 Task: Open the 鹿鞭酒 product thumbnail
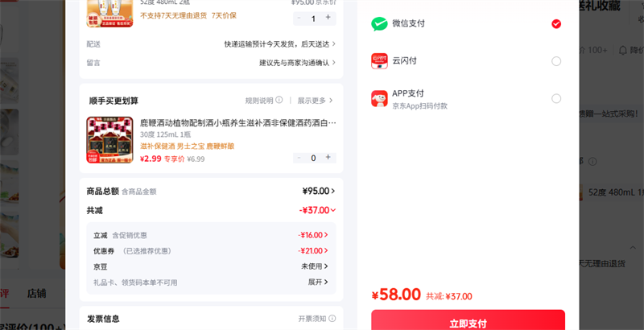click(109, 140)
